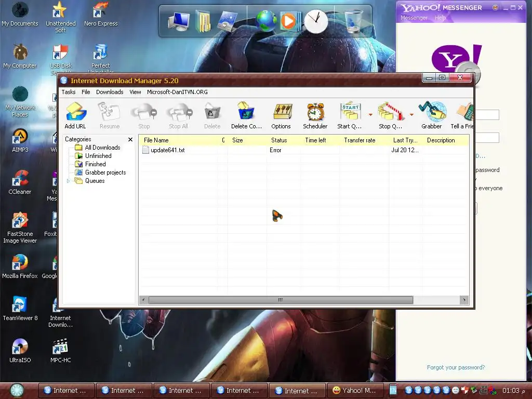Image resolution: width=532 pixels, height=399 pixels.
Task: Select Finished category
Action: 96,164
